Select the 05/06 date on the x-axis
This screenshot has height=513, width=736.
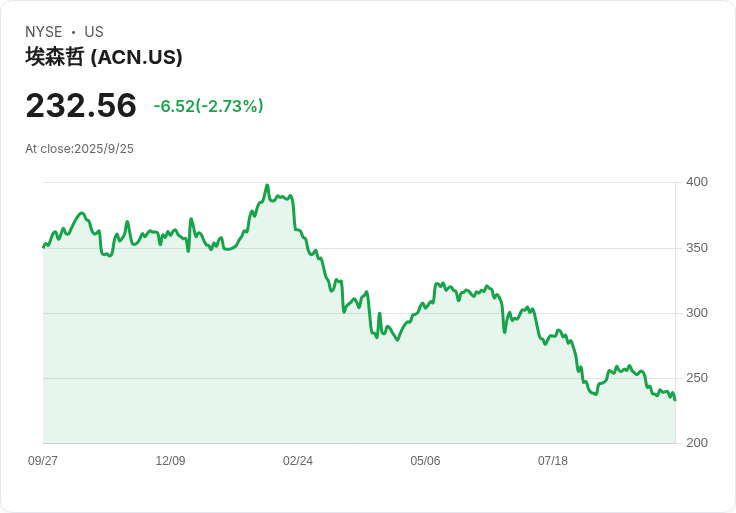click(x=425, y=461)
